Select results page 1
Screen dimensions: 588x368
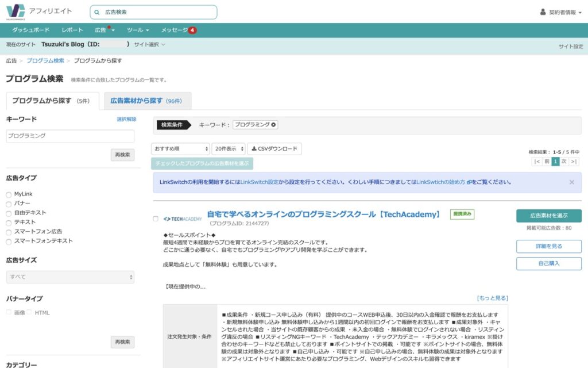(555, 162)
